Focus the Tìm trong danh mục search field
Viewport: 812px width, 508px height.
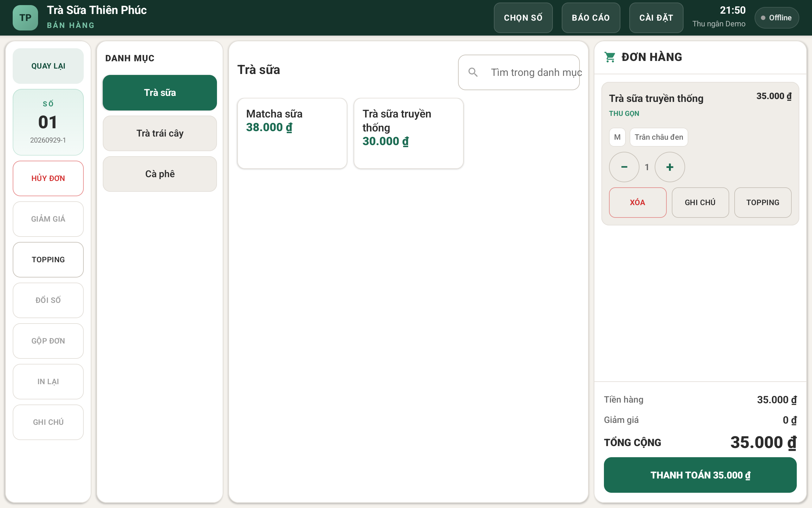(519, 72)
